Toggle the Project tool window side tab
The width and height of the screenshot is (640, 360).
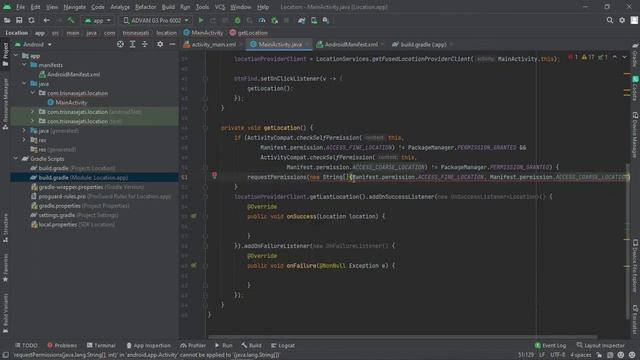5,54
